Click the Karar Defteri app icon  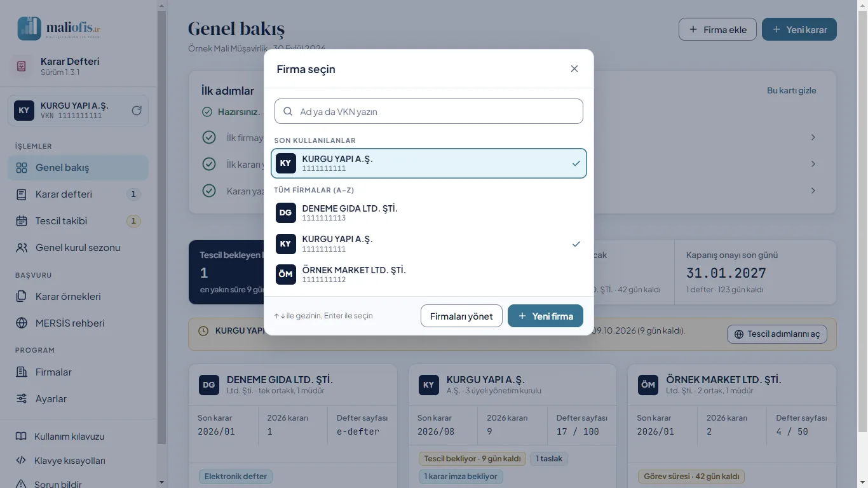coord(22,66)
